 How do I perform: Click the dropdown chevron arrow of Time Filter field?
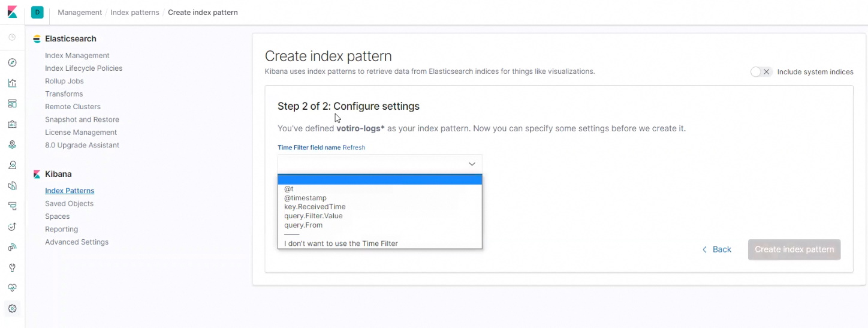[472, 164]
